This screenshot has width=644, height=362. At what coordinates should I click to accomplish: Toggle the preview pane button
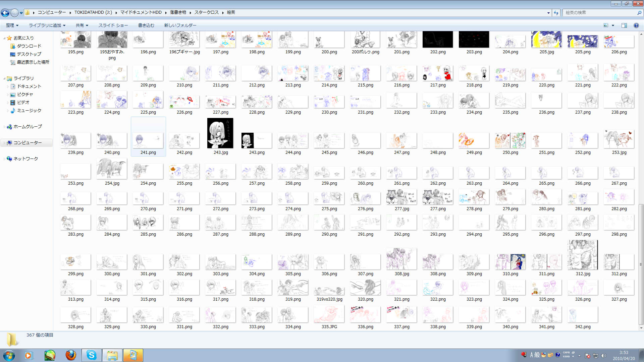(624, 25)
